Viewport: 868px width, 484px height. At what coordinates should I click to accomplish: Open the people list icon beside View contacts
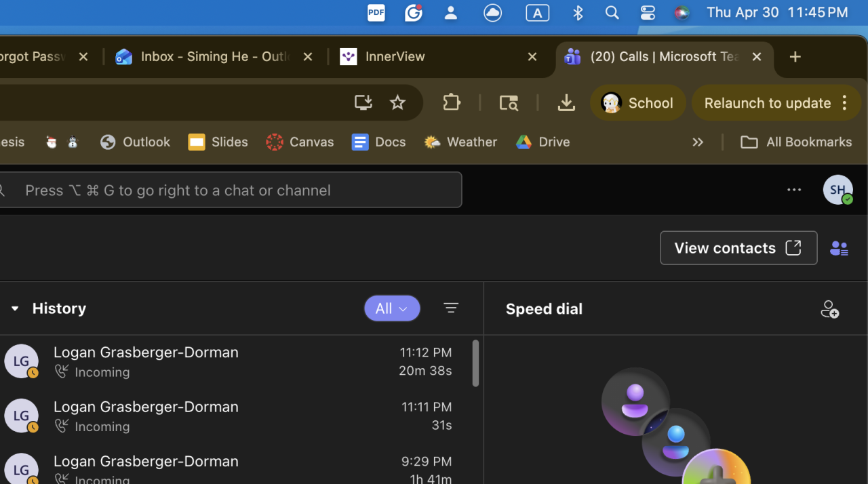coord(839,249)
